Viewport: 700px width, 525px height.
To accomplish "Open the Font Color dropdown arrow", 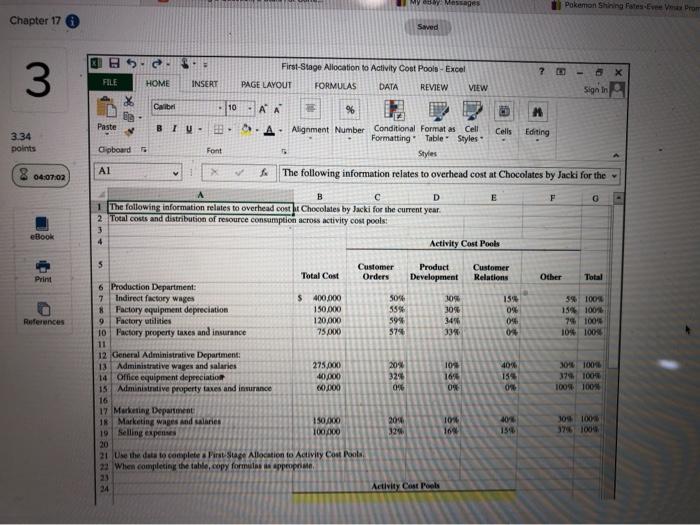I will click(281, 131).
